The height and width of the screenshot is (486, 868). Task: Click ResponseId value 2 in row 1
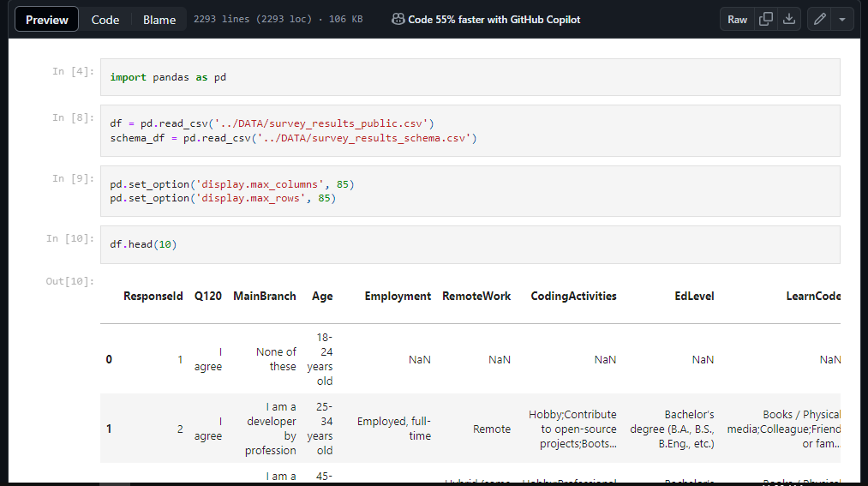(180, 429)
